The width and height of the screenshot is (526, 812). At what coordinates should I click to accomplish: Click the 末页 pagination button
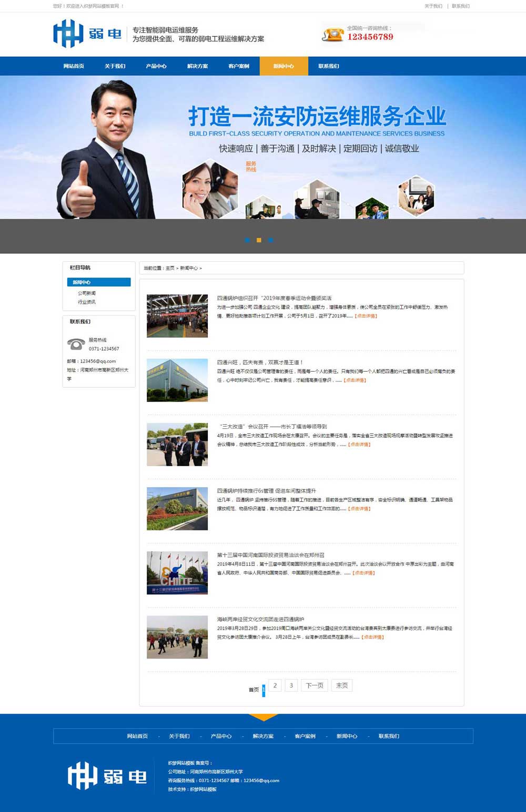[342, 685]
